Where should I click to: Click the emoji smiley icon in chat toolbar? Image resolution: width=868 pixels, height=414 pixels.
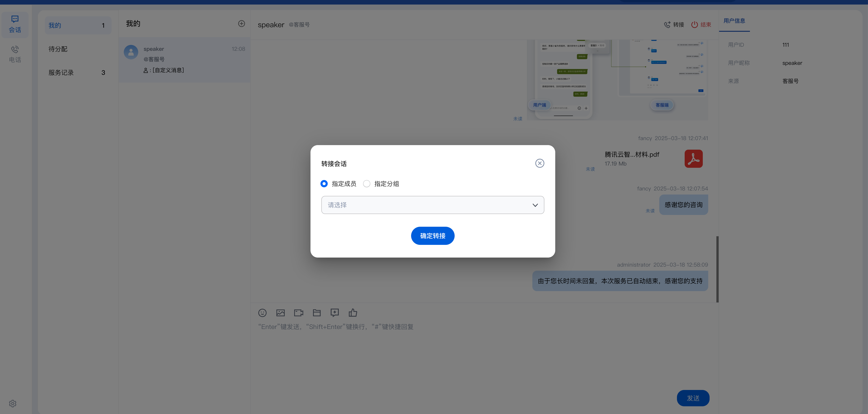point(262,313)
